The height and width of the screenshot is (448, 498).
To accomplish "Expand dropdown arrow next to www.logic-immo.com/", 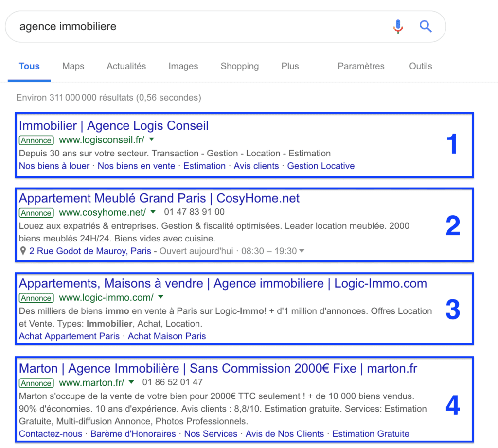I will coord(160,297).
